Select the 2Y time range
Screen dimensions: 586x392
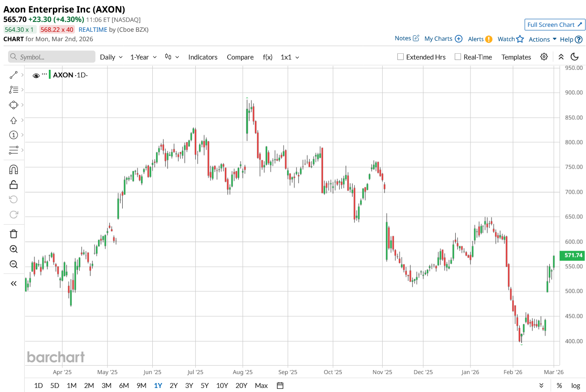point(173,385)
